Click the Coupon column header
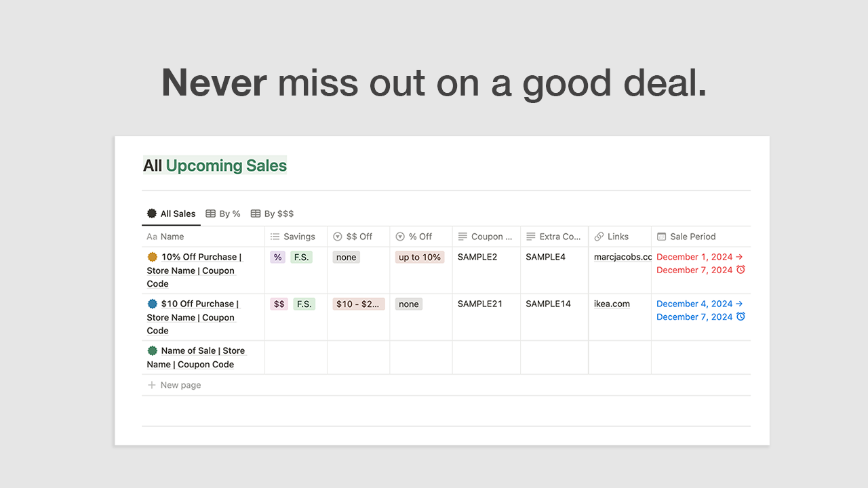The height and width of the screenshot is (488, 868). [486, 237]
